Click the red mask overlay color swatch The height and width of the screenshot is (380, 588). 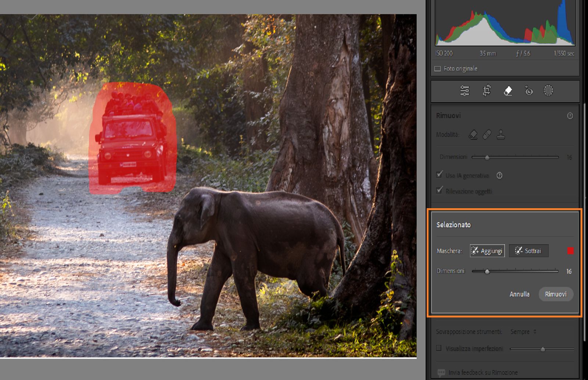click(570, 251)
